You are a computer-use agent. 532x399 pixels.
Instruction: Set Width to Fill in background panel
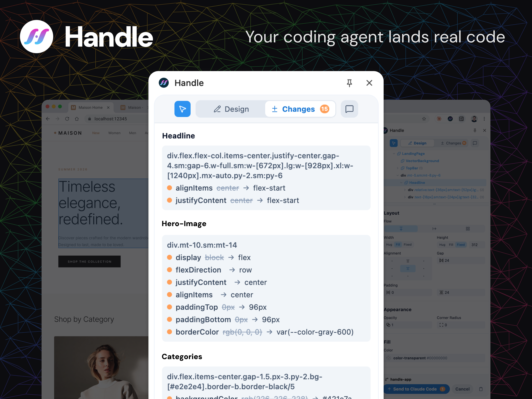pos(398,245)
